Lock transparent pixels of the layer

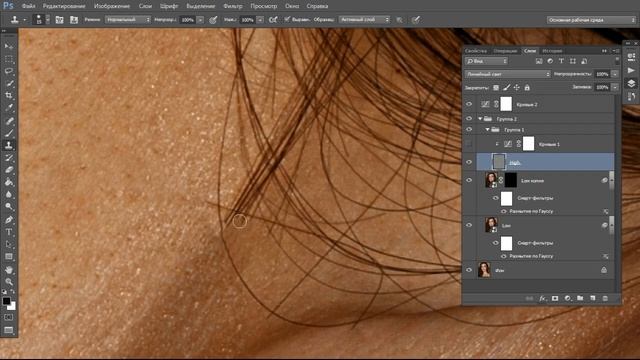click(496, 87)
